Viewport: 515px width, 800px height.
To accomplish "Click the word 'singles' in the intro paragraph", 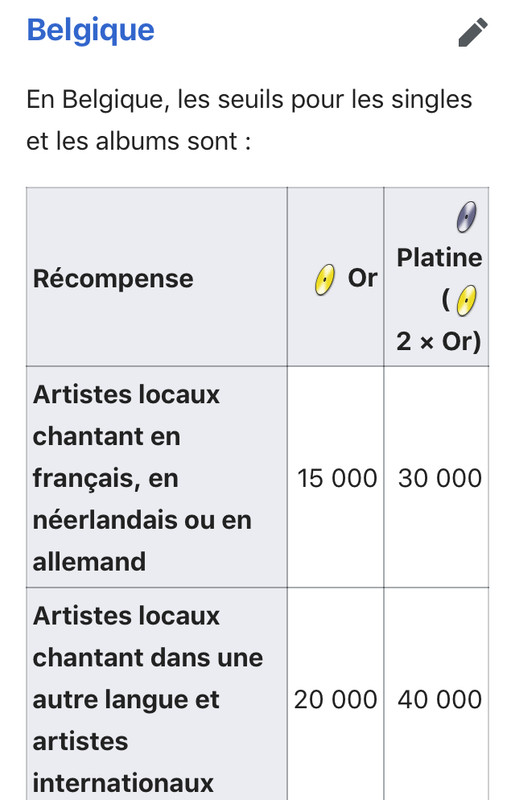I will coord(432,100).
